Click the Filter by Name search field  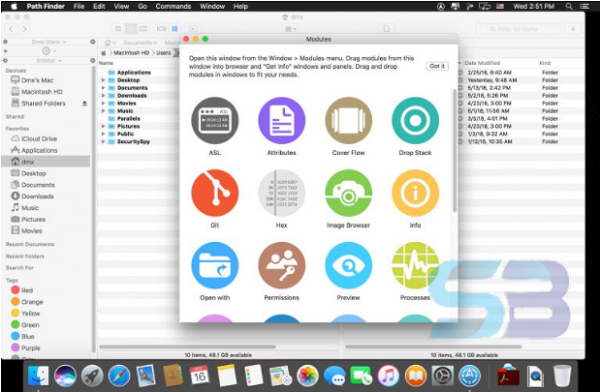518,29
